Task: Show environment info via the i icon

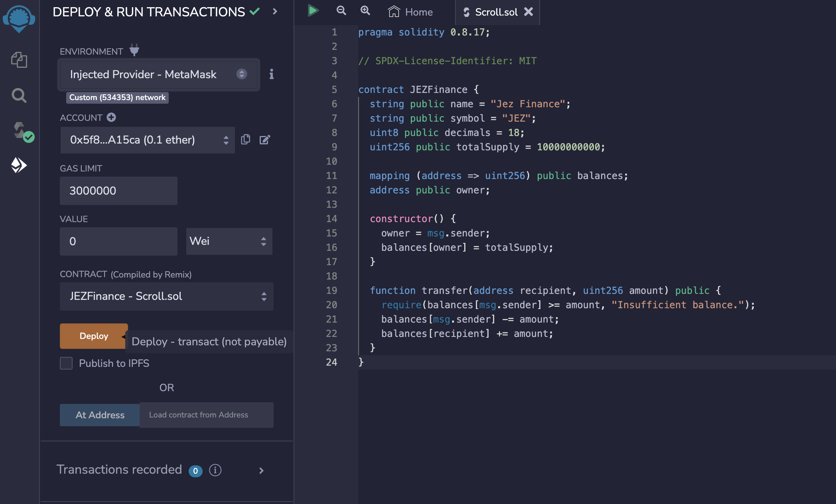Action: (x=272, y=74)
